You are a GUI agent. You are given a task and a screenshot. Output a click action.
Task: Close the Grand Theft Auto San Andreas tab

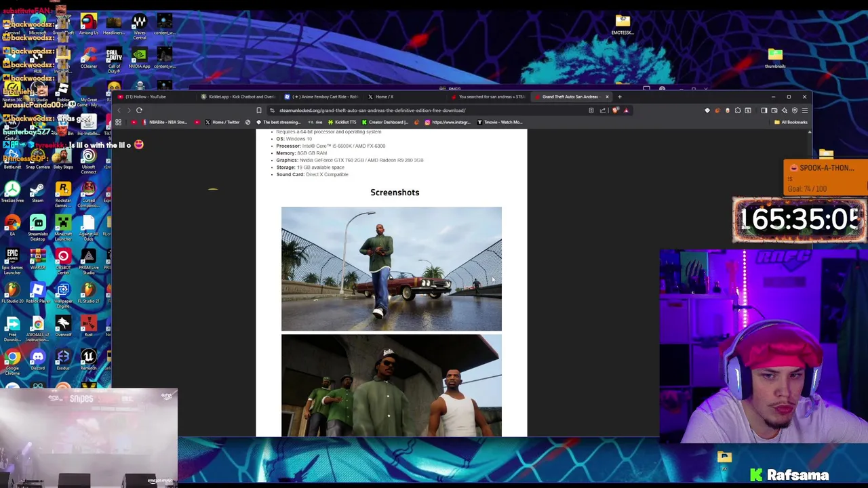pos(607,97)
